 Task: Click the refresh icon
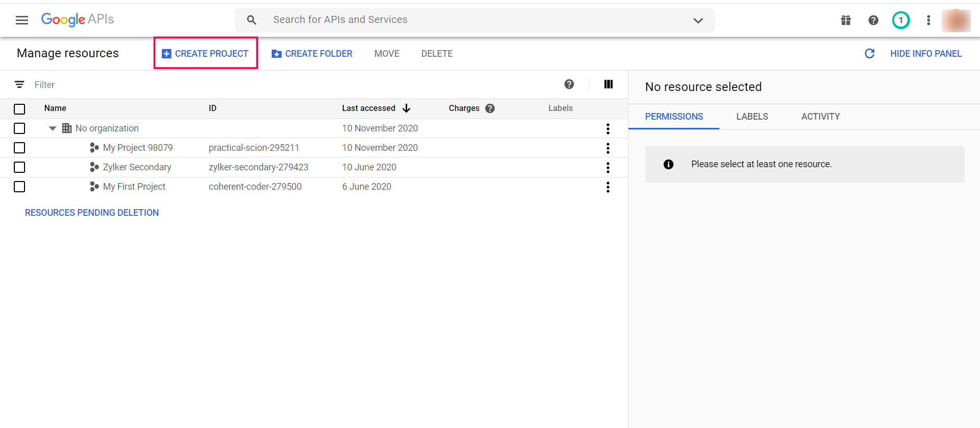(x=869, y=54)
